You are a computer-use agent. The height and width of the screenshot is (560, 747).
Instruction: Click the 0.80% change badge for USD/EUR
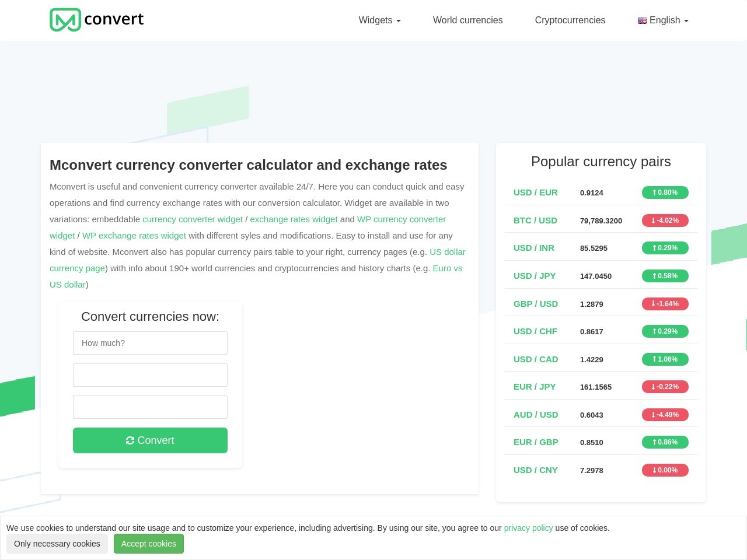tap(665, 192)
